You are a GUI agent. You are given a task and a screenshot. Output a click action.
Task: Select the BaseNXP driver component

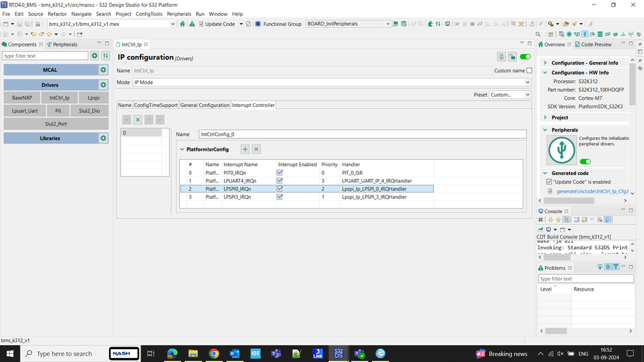coord(22,98)
